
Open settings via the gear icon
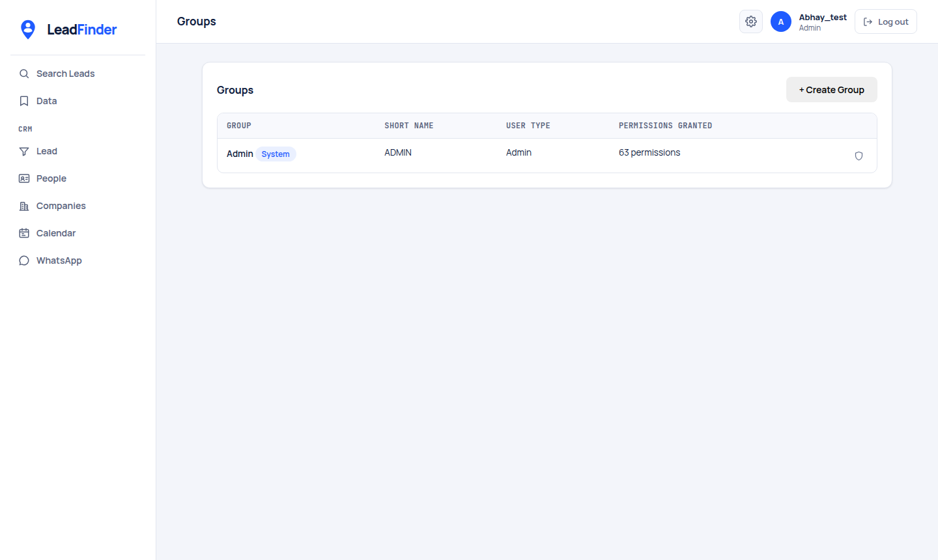(751, 21)
